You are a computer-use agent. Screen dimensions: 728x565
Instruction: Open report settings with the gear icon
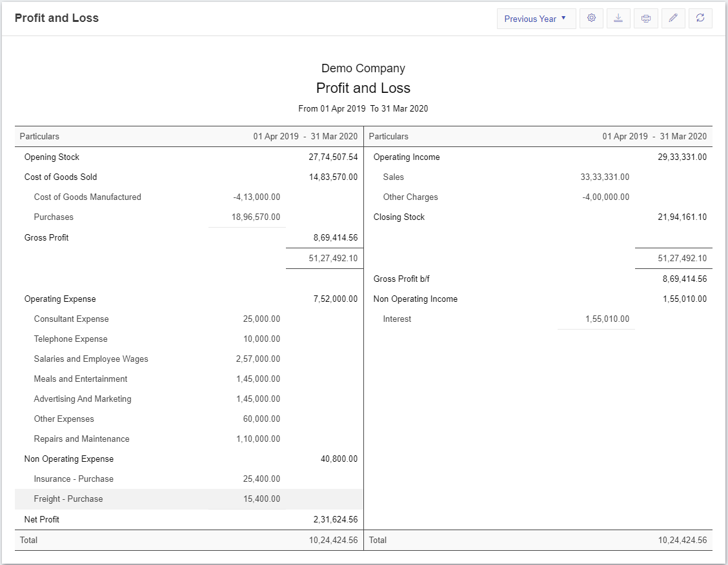(591, 18)
